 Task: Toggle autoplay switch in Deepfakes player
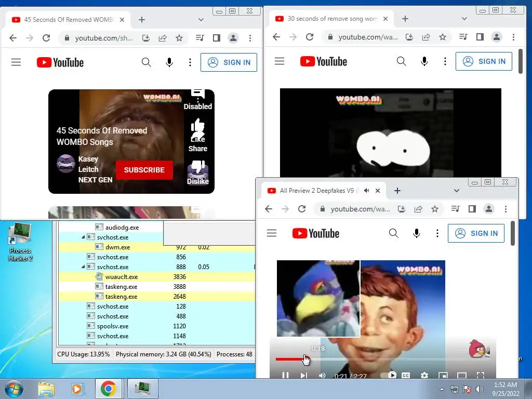389,375
